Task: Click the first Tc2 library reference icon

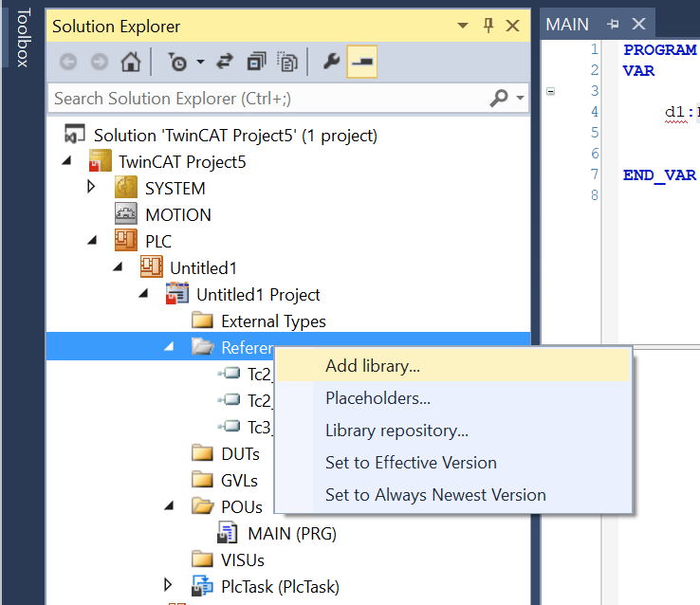Action: [x=229, y=373]
